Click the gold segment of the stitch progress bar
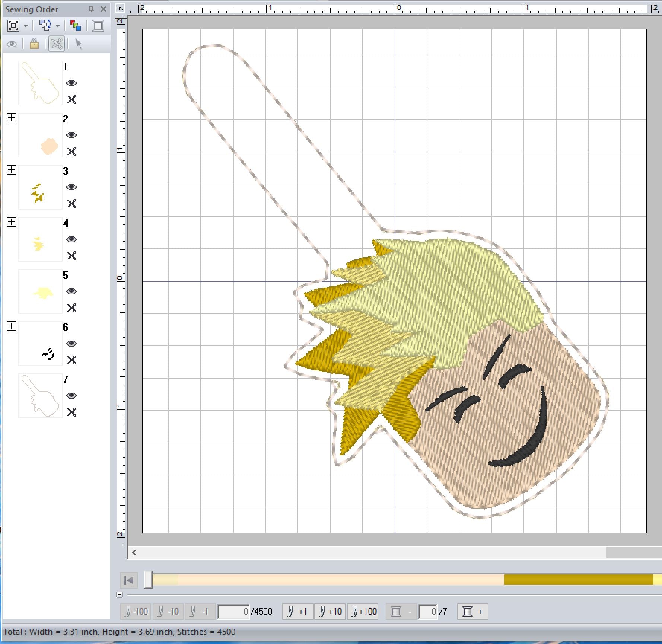This screenshot has height=644, width=662. point(578,580)
